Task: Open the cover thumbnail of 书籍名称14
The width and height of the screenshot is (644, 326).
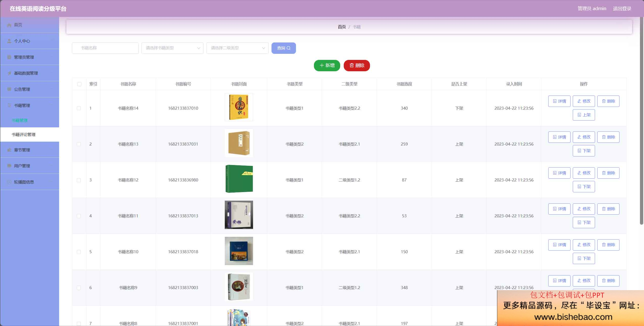Action: click(239, 107)
